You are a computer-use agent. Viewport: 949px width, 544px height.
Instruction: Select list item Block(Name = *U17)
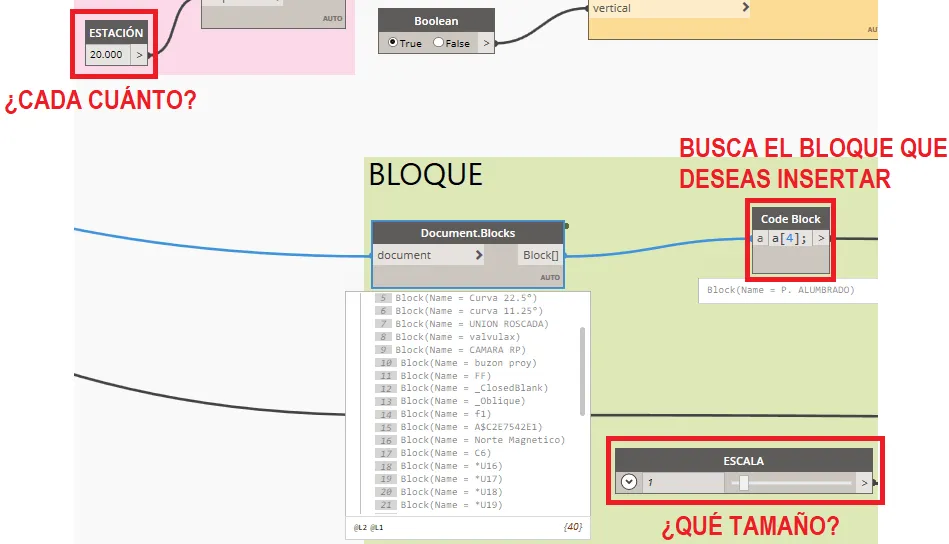[x=452, y=479]
